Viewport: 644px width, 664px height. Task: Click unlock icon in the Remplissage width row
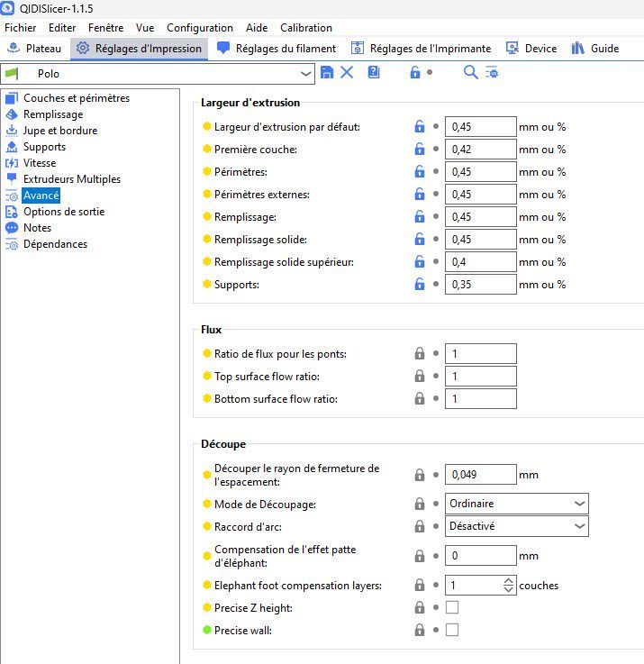coord(419,216)
